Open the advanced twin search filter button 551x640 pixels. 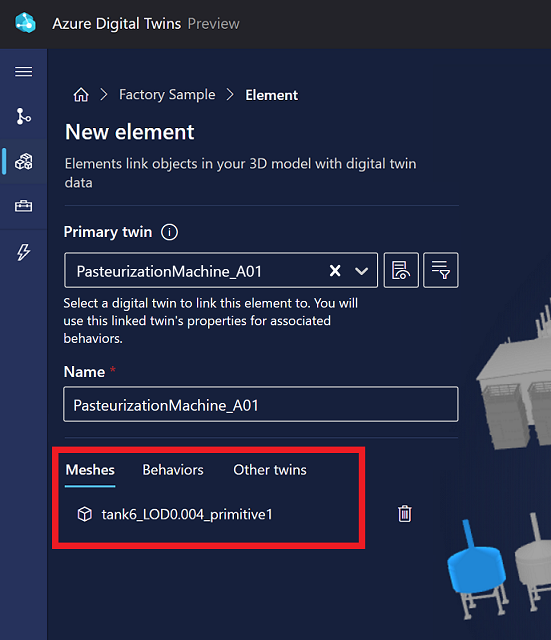pos(440,270)
